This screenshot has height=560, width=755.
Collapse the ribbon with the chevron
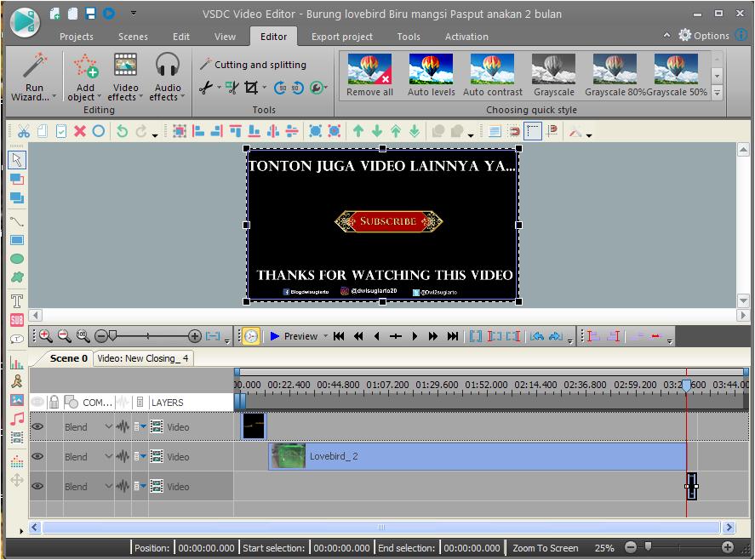click(666, 35)
